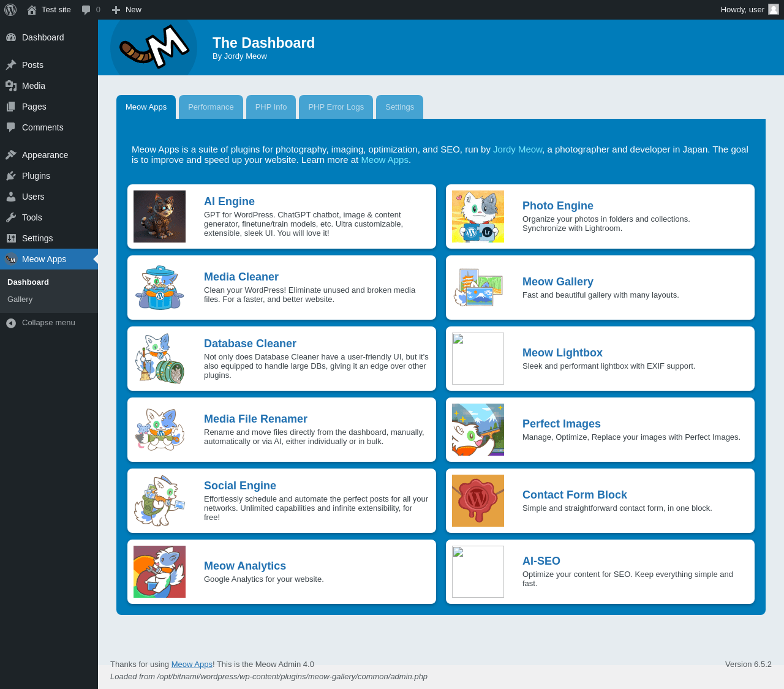Open the Appearance menu item

click(49, 155)
